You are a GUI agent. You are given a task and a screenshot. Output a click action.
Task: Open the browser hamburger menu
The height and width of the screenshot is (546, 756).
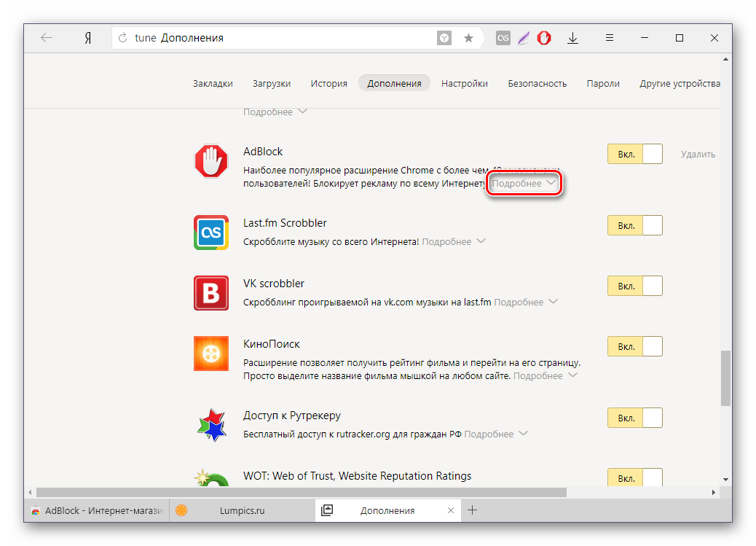coord(610,38)
